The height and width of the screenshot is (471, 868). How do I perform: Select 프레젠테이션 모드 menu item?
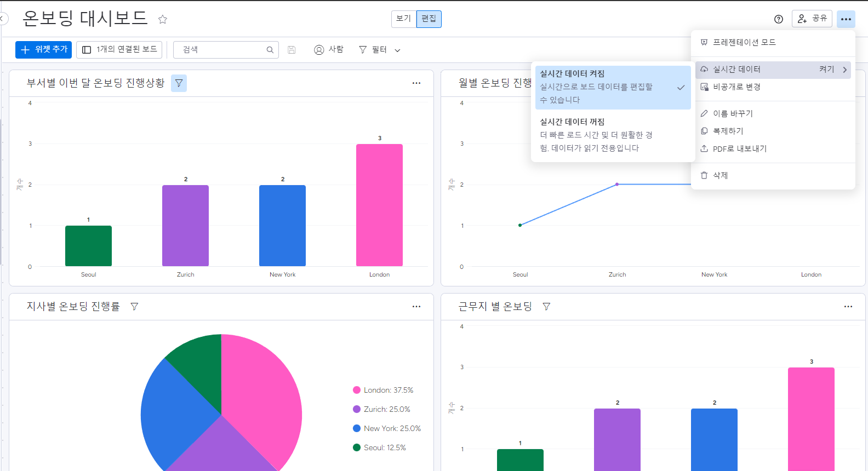click(773, 43)
